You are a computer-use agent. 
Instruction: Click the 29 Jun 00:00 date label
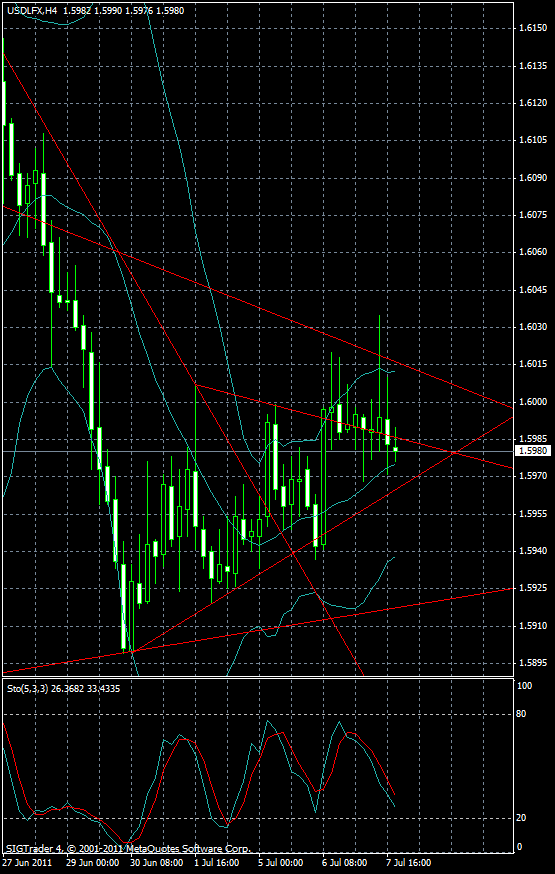pyautogui.click(x=92, y=862)
